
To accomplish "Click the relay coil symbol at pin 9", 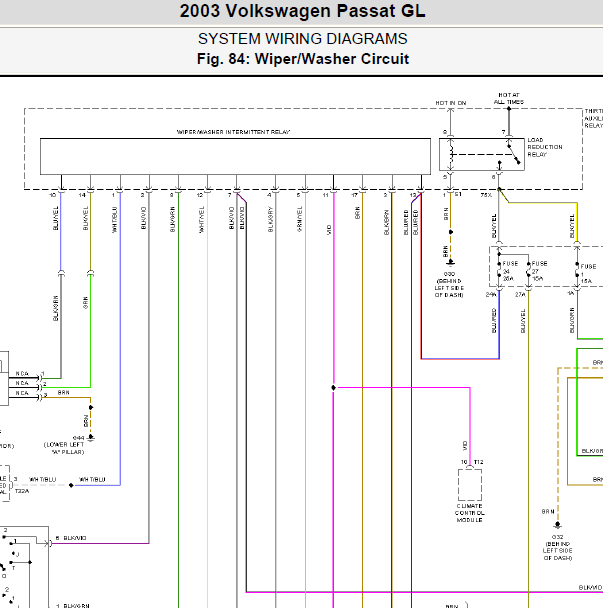I will click(450, 153).
